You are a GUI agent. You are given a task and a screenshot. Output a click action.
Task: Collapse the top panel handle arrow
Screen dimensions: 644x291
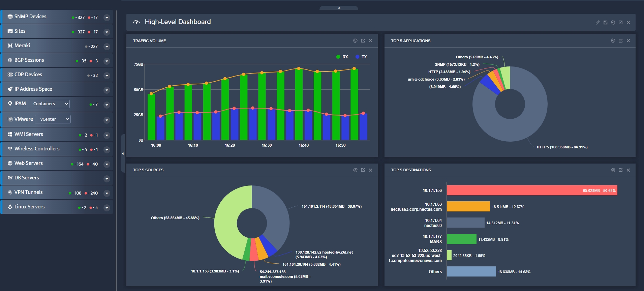339,8
